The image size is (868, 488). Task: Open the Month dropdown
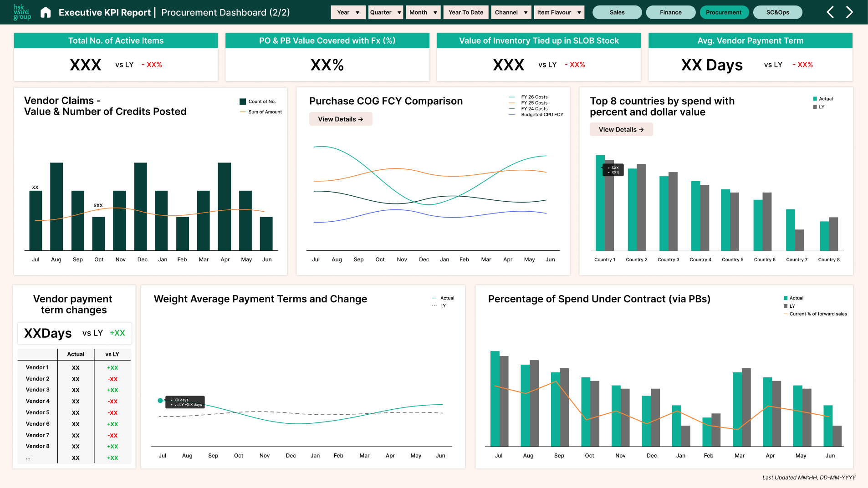pyautogui.click(x=423, y=12)
